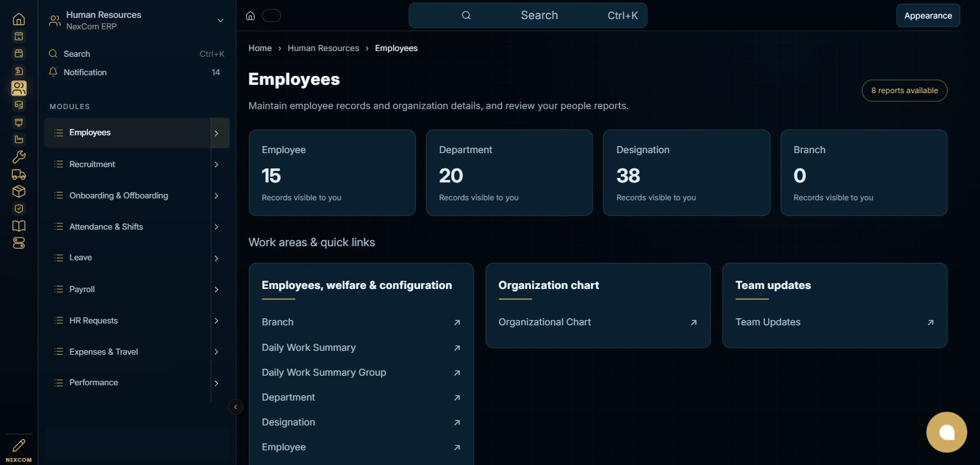Collapse the sidebar with the round arrow handle
The image size is (980, 465).
pyautogui.click(x=236, y=406)
